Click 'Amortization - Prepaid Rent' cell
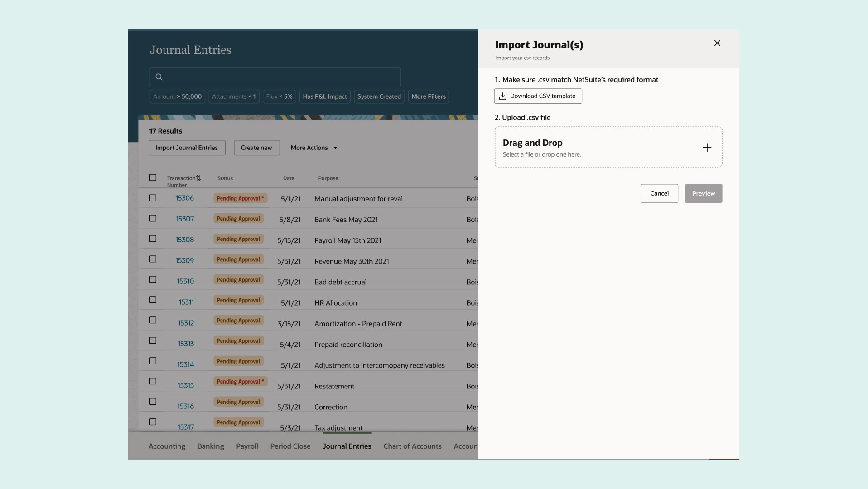This screenshot has width=868, height=489. [x=358, y=324]
